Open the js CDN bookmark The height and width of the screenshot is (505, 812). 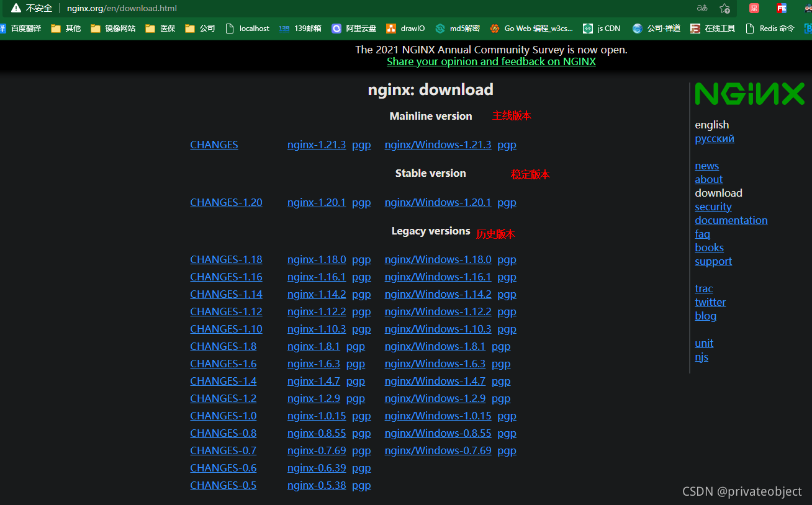point(602,29)
